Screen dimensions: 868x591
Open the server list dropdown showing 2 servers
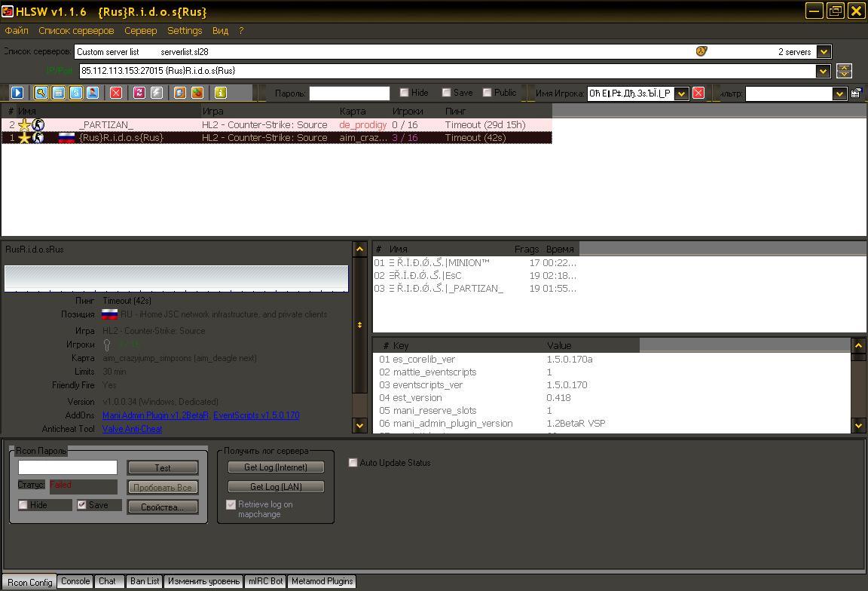coord(824,52)
